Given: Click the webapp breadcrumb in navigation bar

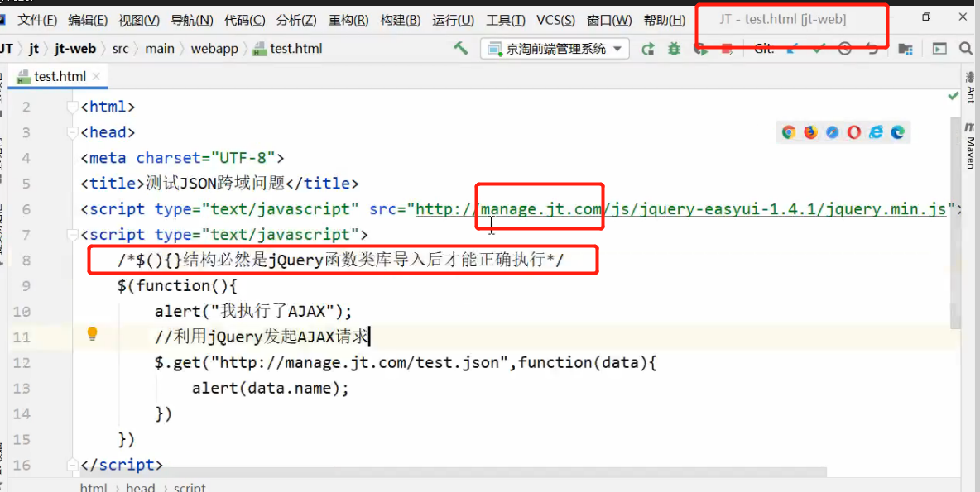Looking at the screenshot, I should click(x=214, y=49).
